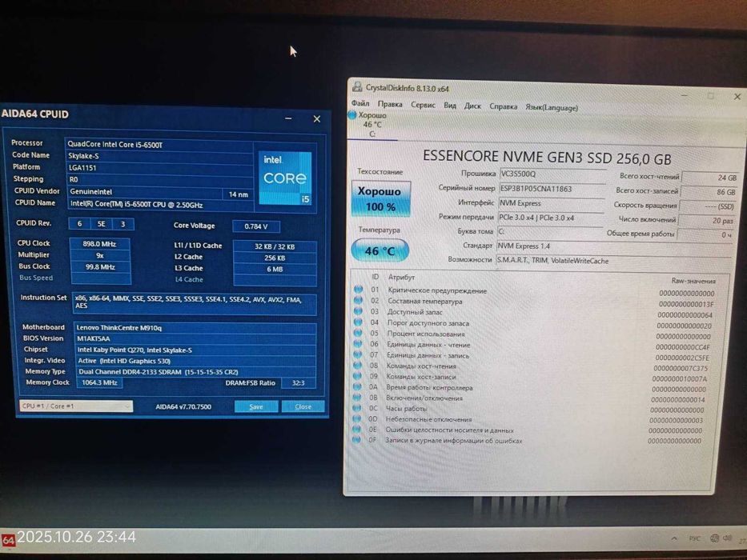Viewport: 747px width, 560px height.
Task: Click the Motherboard field Lenovo ThinkCentre M910q
Action: click(x=195, y=328)
